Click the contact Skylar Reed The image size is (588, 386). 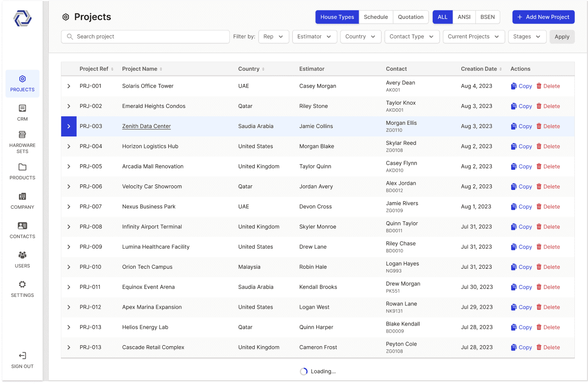401,143
